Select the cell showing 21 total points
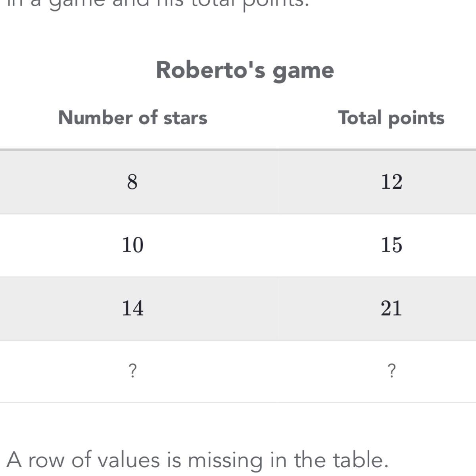This screenshot has width=476, height=476. pyautogui.click(x=392, y=308)
